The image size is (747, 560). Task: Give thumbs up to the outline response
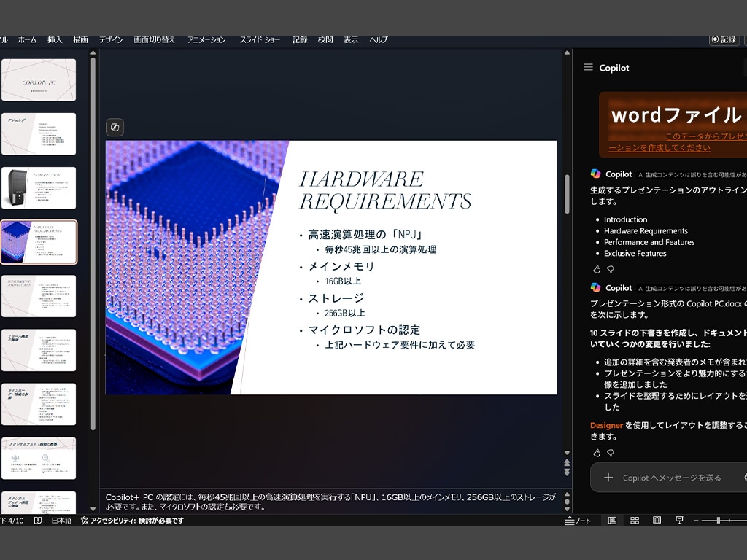coord(597,270)
